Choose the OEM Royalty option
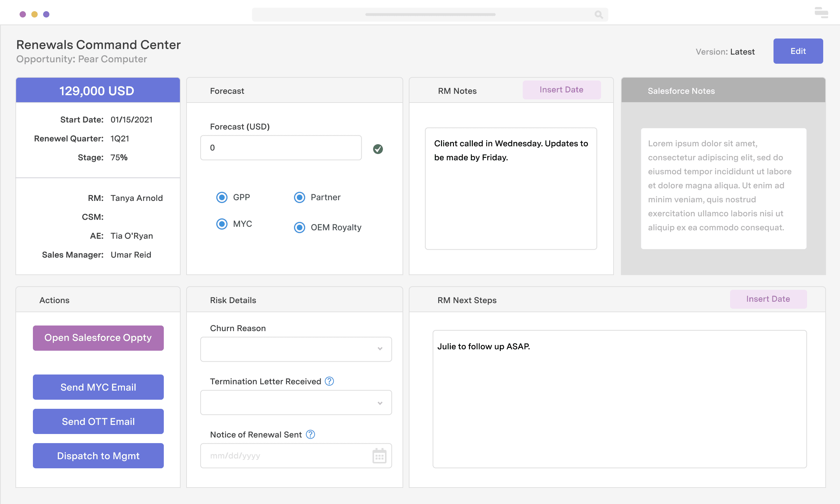 [299, 227]
